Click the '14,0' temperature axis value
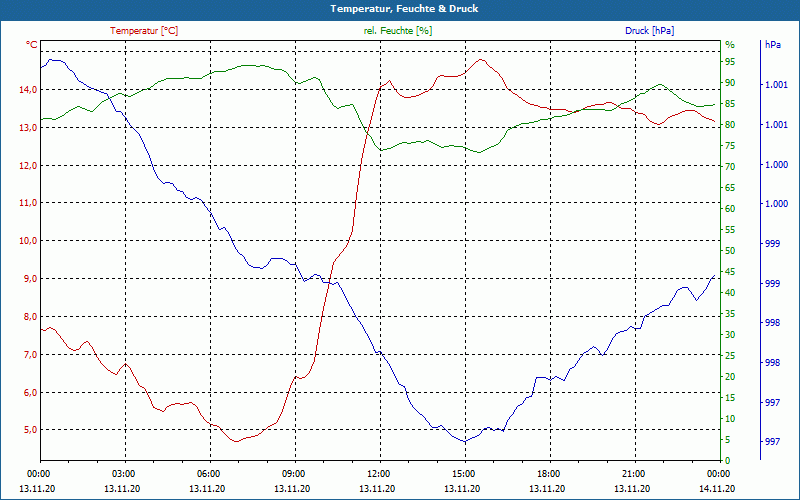 click(x=28, y=89)
